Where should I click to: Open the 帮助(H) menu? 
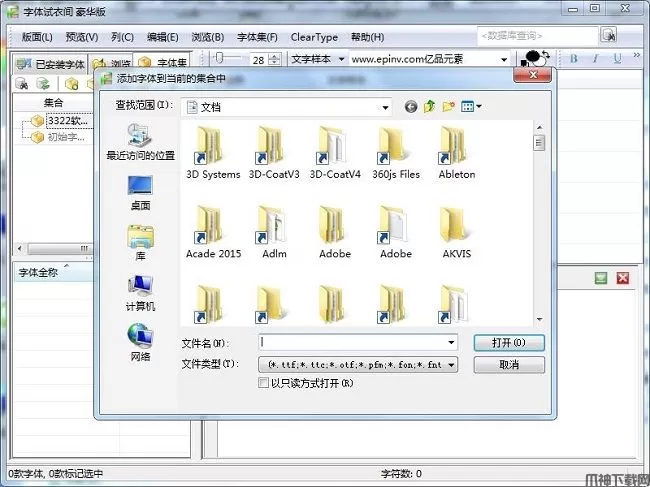coord(367,37)
